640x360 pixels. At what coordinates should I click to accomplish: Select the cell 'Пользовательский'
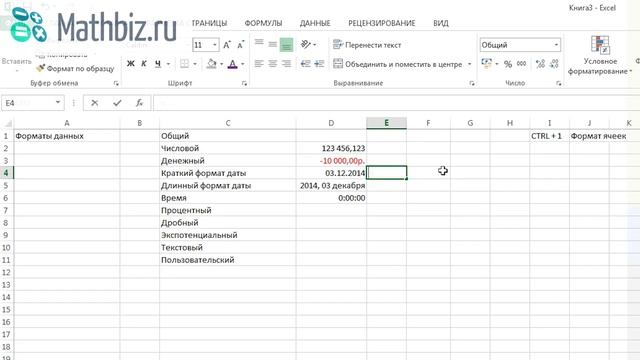click(x=228, y=260)
